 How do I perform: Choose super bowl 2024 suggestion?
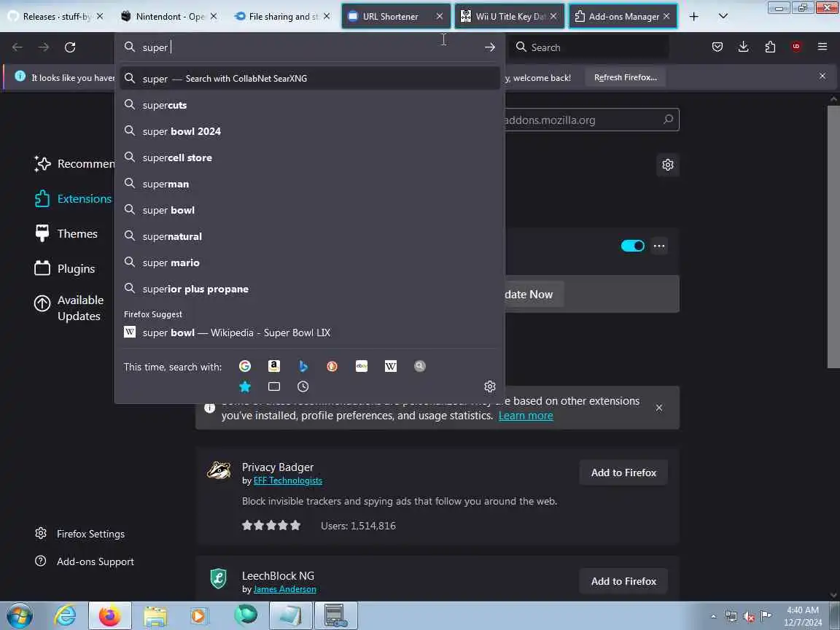(310, 131)
